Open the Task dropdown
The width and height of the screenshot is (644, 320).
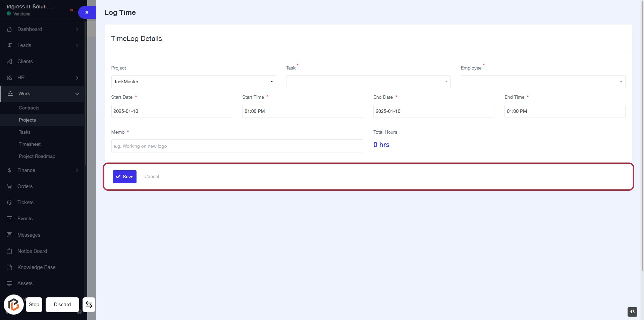point(368,82)
